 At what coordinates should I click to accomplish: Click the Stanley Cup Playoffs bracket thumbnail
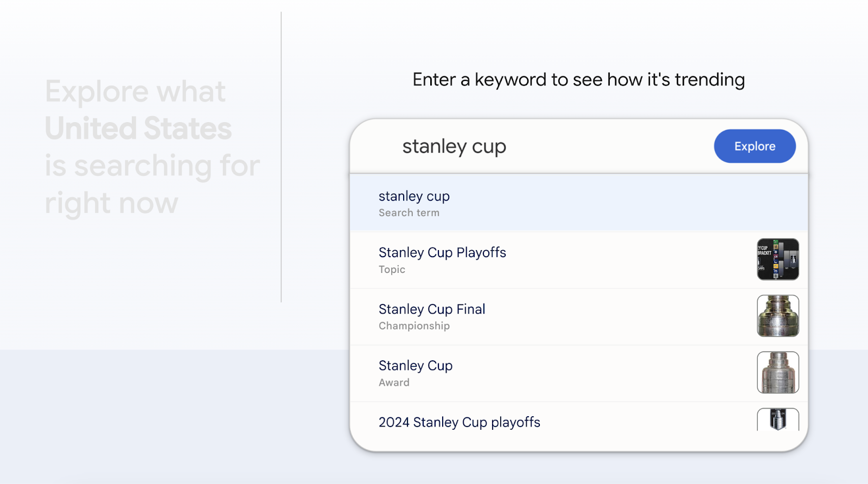(x=777, y=259)
